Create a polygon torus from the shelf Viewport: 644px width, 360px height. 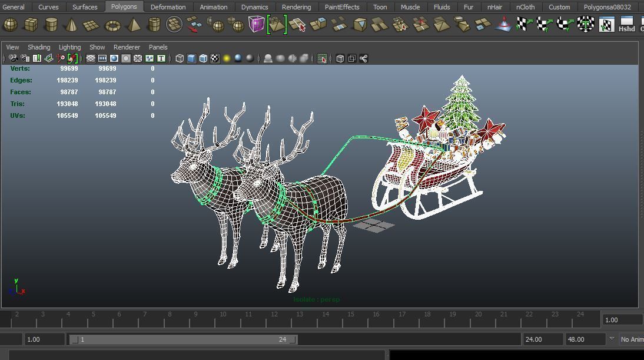pos(112,25)
